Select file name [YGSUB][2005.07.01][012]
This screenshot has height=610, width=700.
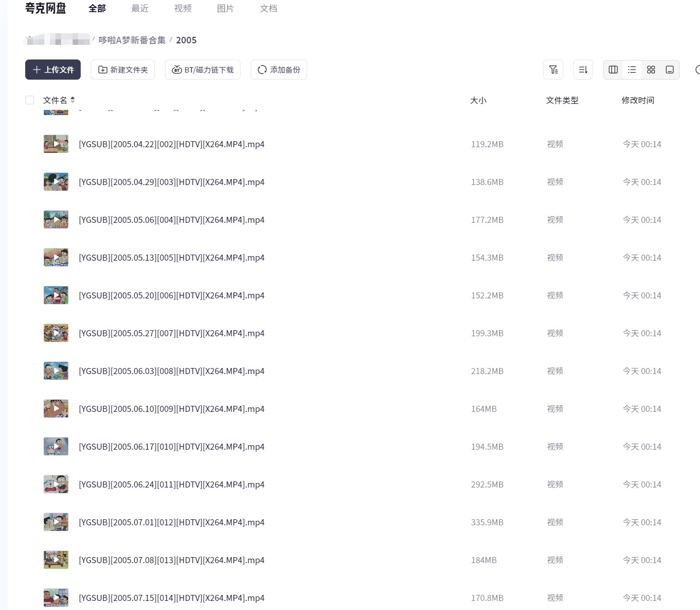pyautogui.click(x=171, y=522)
